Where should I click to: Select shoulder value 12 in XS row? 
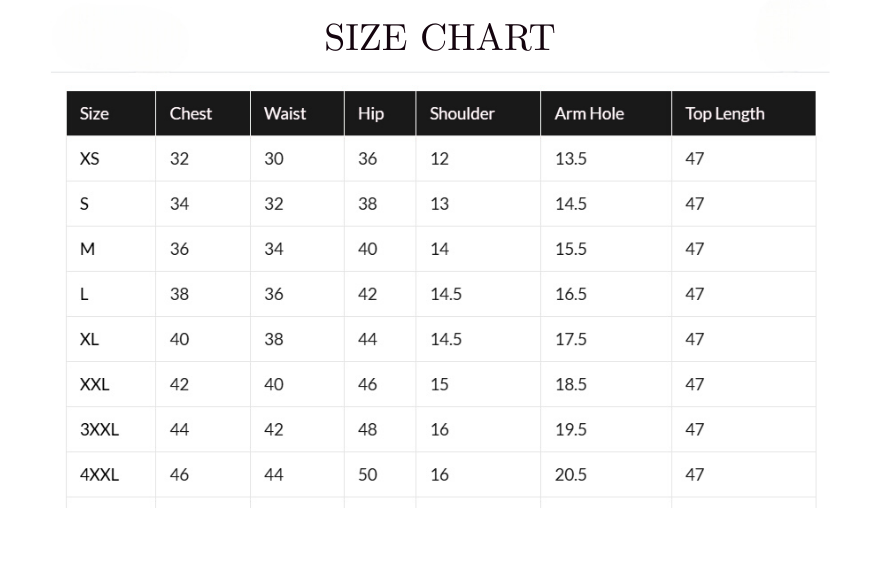[440, 158]
